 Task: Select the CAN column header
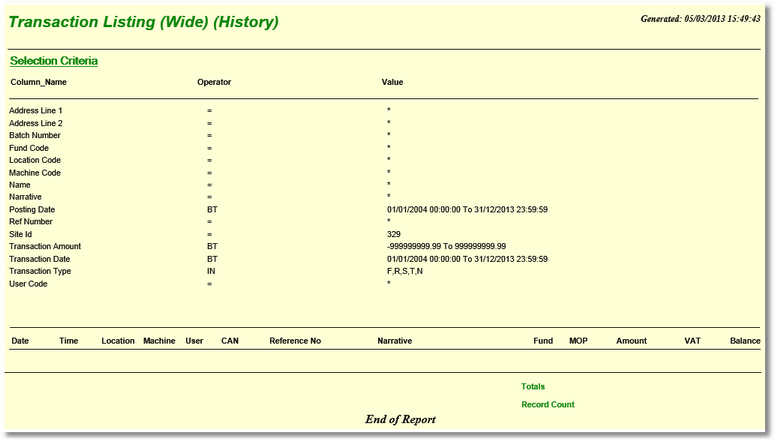(x=230, y=341)
